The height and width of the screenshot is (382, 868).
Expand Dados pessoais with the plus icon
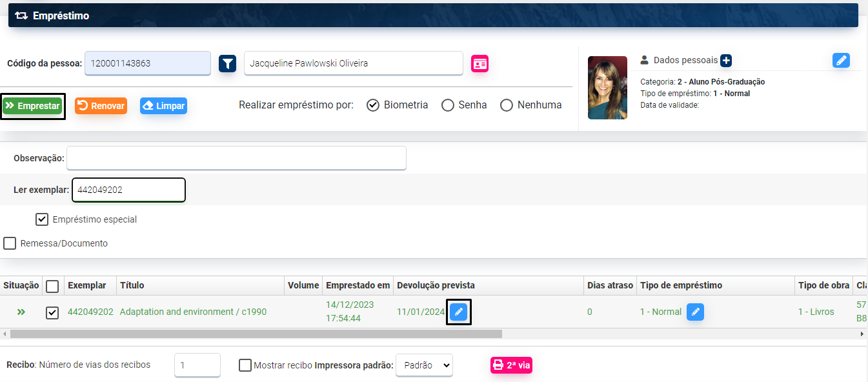tap(726, 61)
